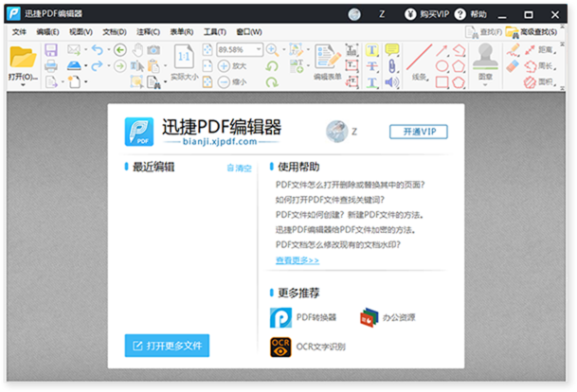
Task: Click the redo arrow icon
Action: pos(98,66)
